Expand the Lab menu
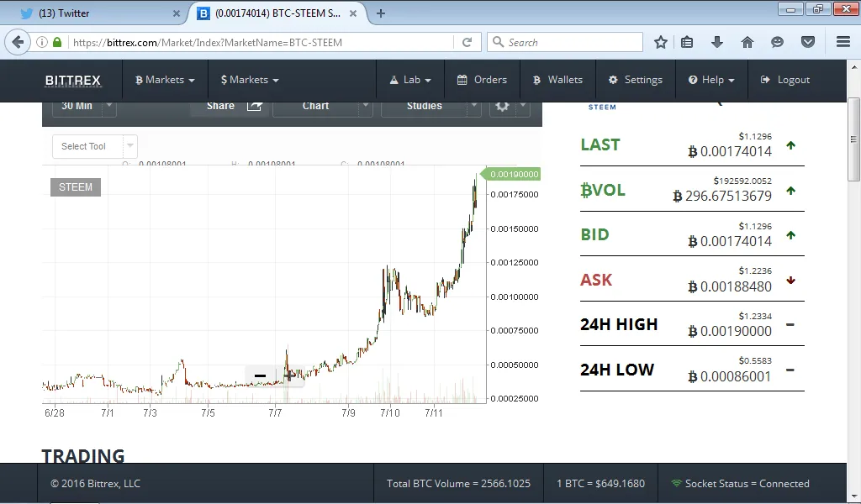 [x=410, y=80]
